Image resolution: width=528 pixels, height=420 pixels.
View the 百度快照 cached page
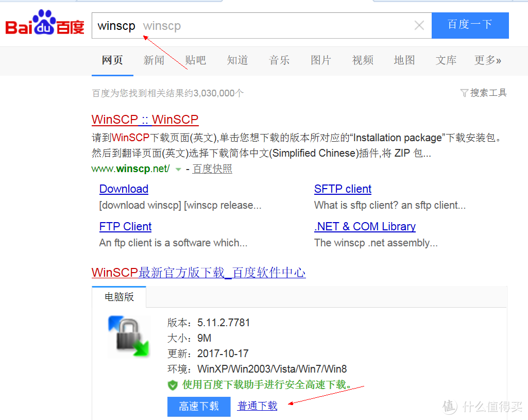[212, 169]
